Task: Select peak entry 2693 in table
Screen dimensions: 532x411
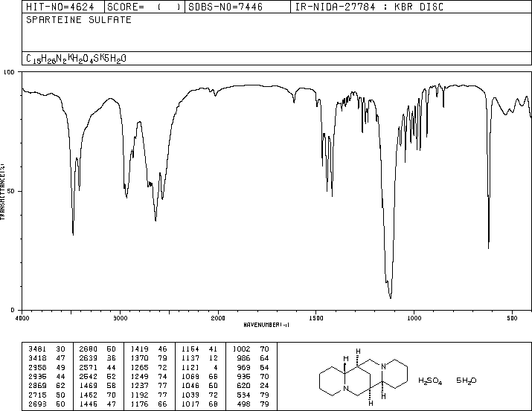Action: 47,404
